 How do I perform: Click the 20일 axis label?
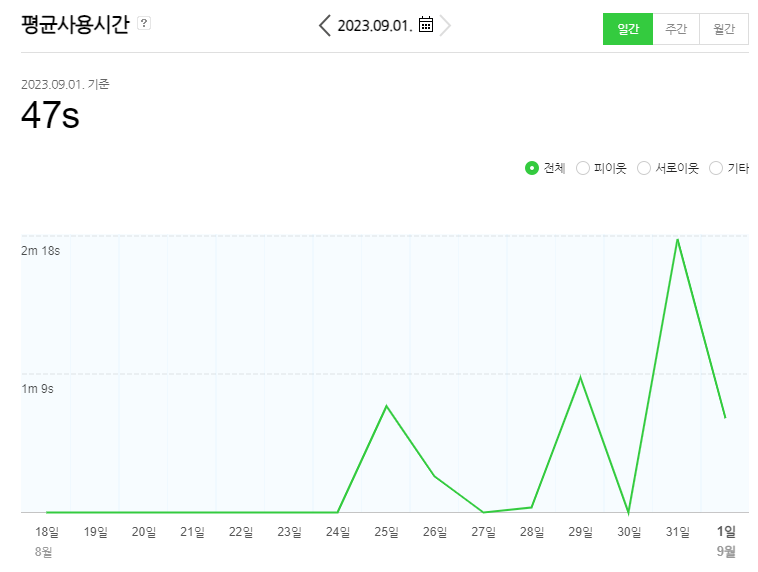(x=144, y=532)
